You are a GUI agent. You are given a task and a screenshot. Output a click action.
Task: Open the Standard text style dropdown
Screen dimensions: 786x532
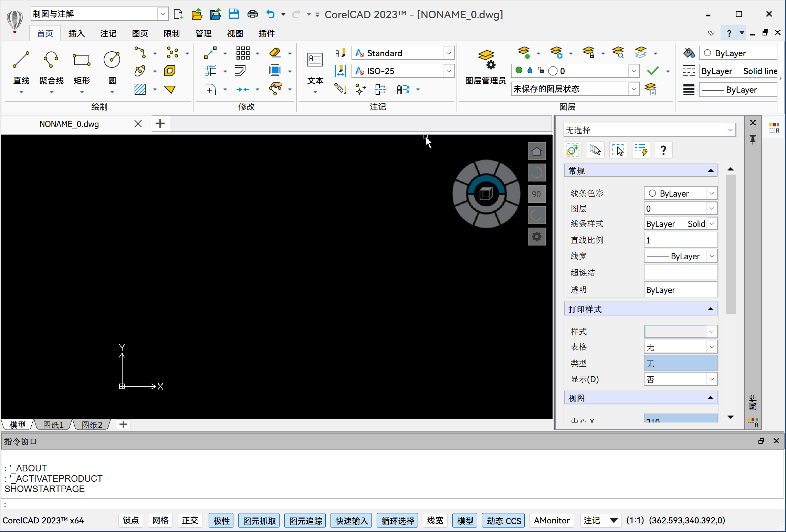click(x=449, y=53)
